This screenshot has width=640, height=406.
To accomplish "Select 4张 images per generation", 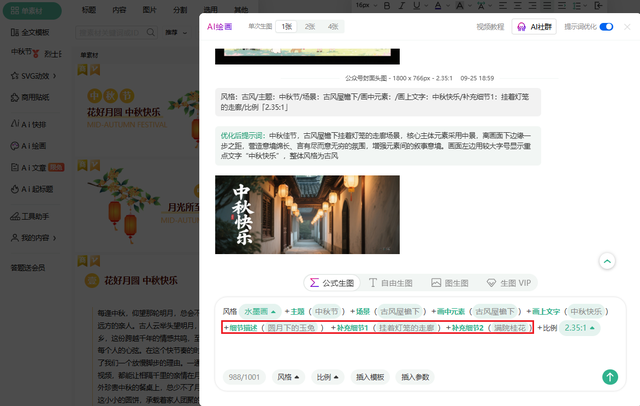I will 333,27.
